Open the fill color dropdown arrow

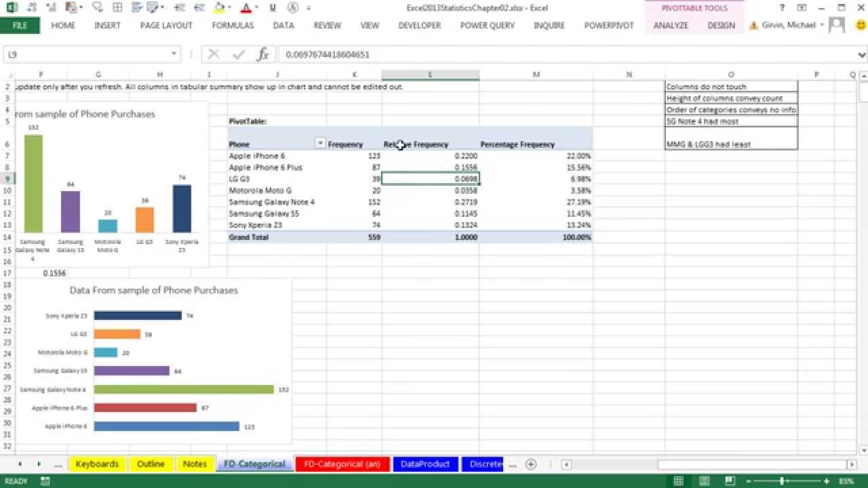(x=229, y=9)
